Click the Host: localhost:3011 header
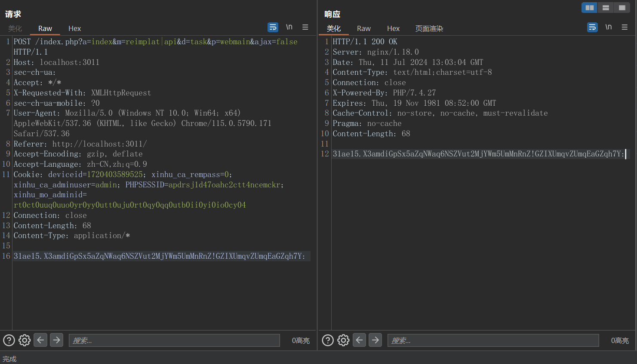 (x=56, y=62)
